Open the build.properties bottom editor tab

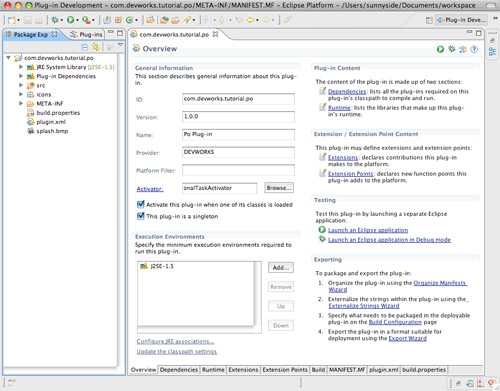[x=424, y=370]
